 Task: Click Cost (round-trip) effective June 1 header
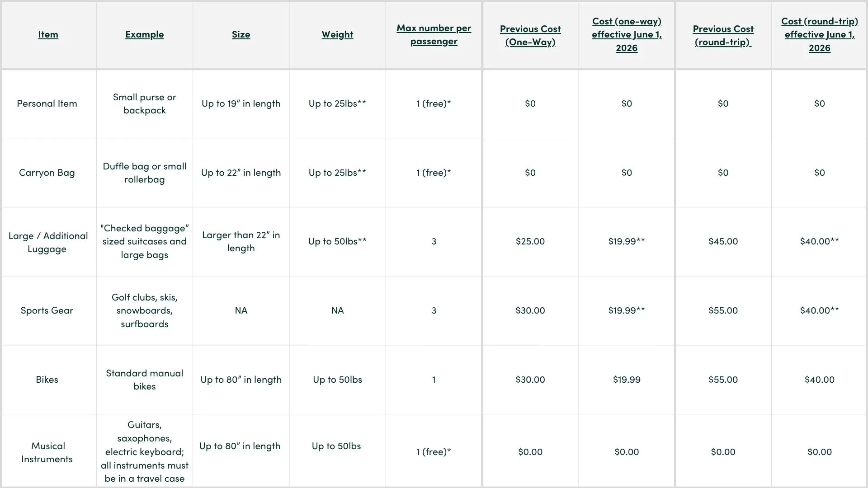coord(820,34)
